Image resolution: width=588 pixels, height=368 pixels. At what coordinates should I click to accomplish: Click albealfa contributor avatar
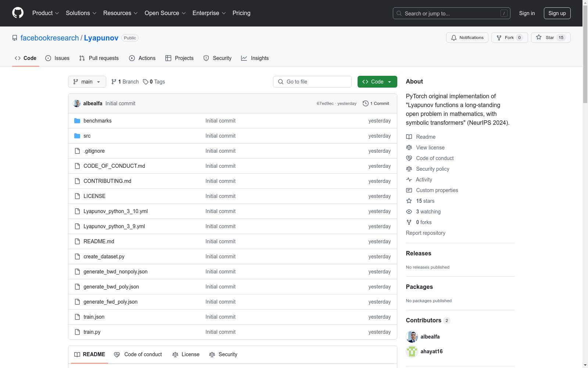[412, 337]
